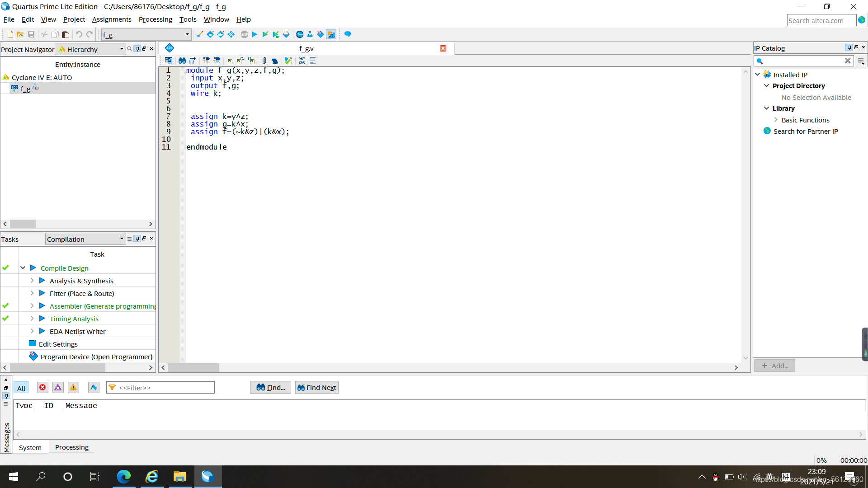
Task: Expand the Basic Functions library item
Action: pyautogui.click(x=776, y=120)
